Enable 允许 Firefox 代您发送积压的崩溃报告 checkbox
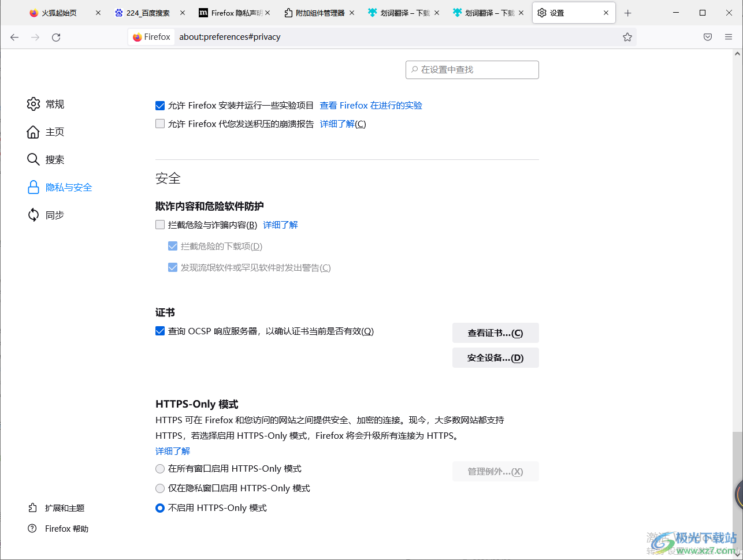The image size is (743, 560). pos(160,124)
